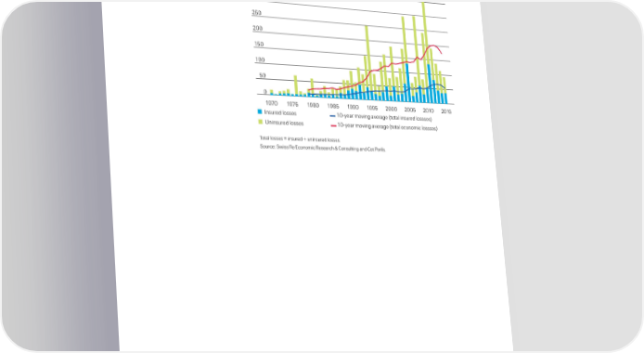
Task: Click the 250 y-axis value label
Action: (x=256, y=13)
